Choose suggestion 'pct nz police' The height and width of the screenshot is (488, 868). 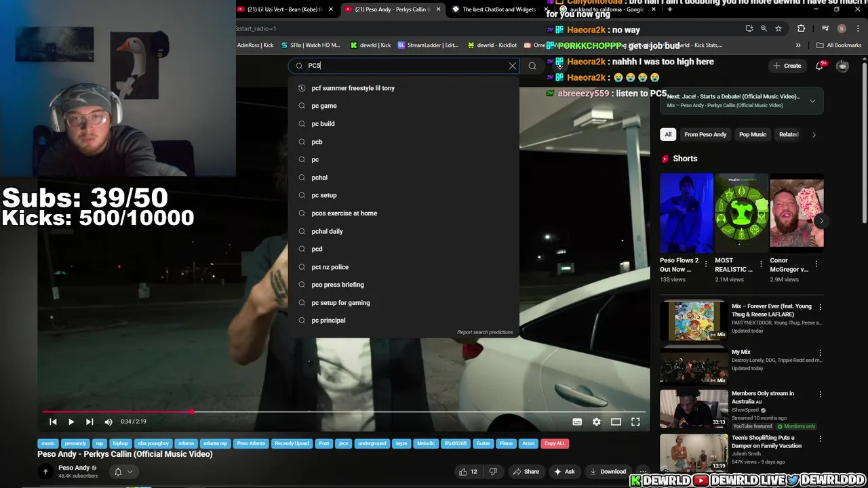pos(403,267)
